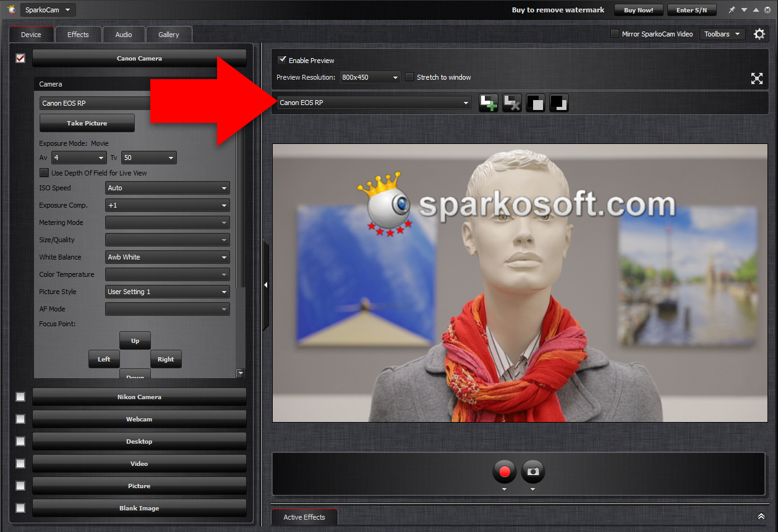Click the add source icon with green plus
Image resolution: width=778 pixels, height=532 pixels.
point(489,103)
